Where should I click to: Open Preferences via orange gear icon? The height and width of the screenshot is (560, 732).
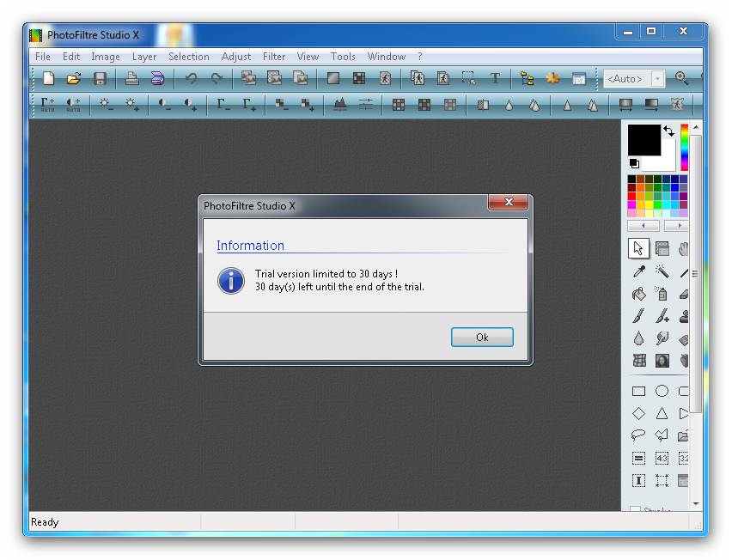552,78
